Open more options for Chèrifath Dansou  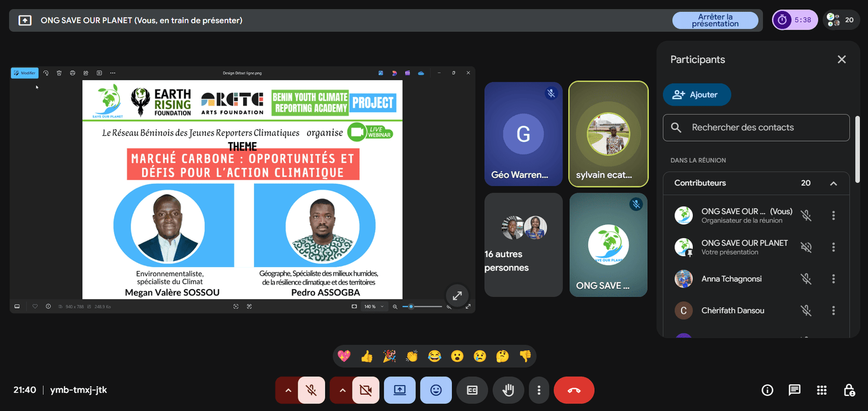(x=833, y=311)
